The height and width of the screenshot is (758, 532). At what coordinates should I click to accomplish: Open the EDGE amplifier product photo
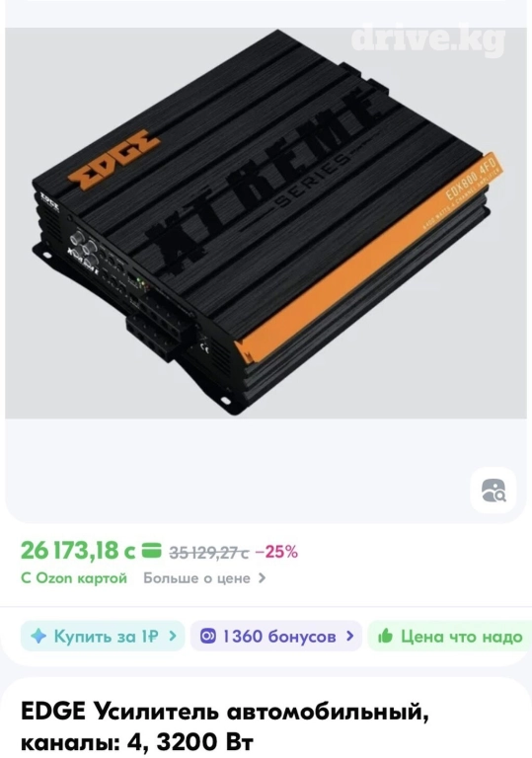pyautogui.click(x=266, y=223)
